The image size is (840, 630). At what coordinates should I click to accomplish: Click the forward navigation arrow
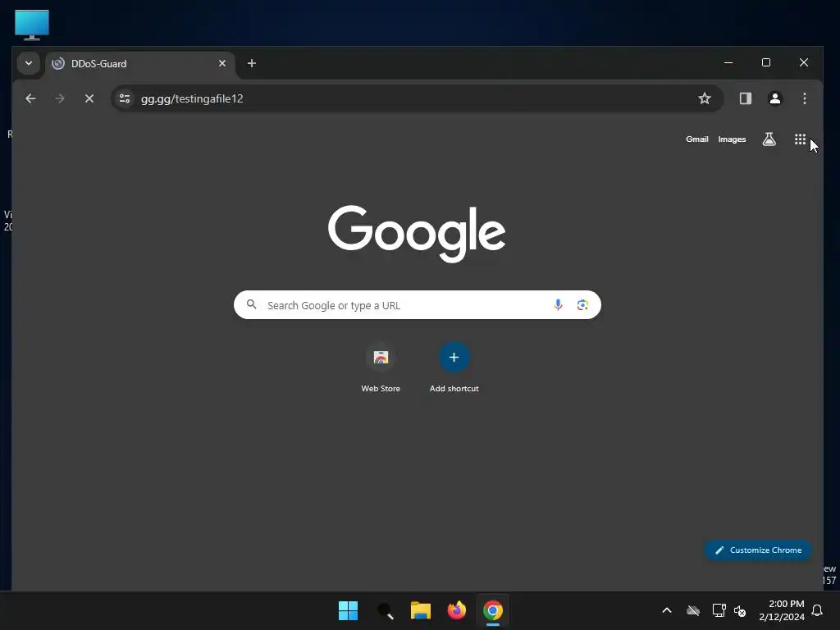(60, 98)
